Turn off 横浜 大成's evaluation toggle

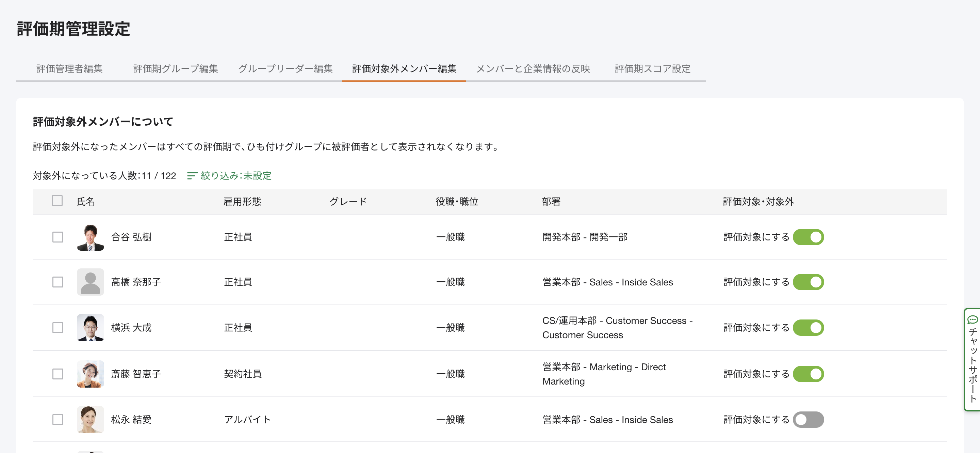(x=808, y=327)
